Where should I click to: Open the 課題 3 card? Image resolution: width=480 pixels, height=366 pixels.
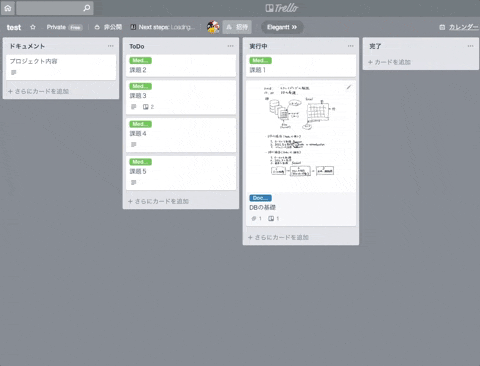coord(181,97)
